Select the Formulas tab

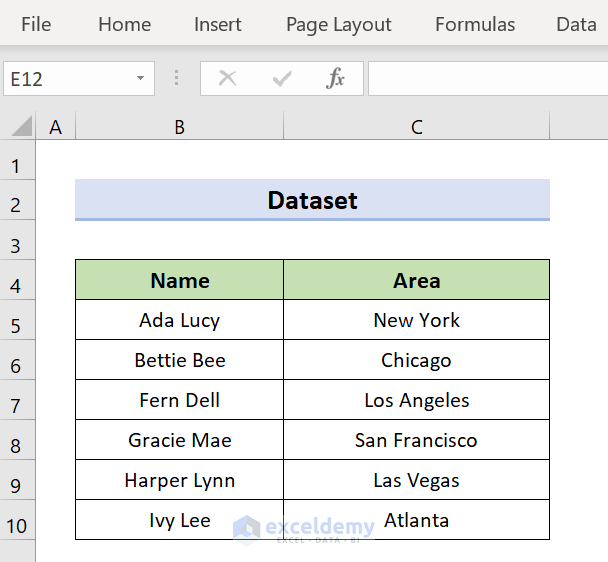point(475,25)
